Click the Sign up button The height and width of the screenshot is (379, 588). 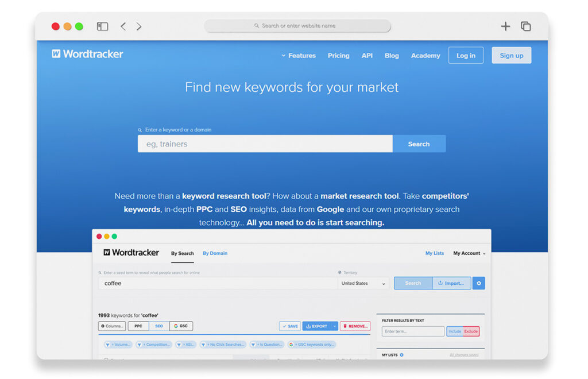(512, 56)
